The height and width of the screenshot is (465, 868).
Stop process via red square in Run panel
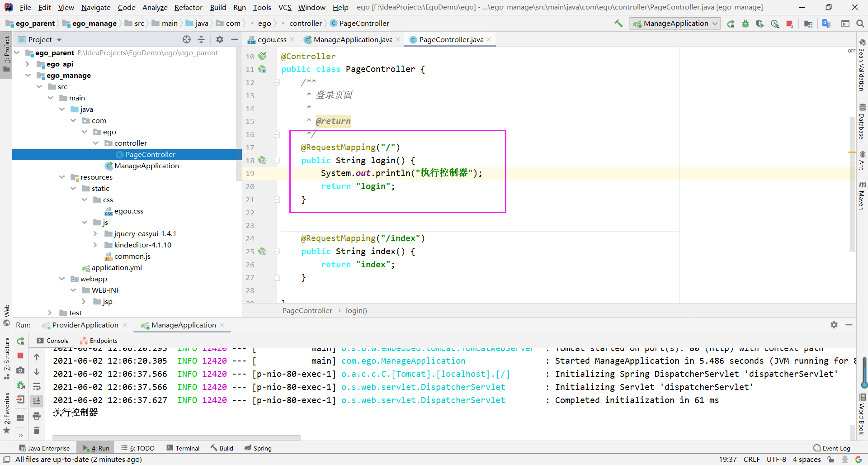click(x=20, y=356)
